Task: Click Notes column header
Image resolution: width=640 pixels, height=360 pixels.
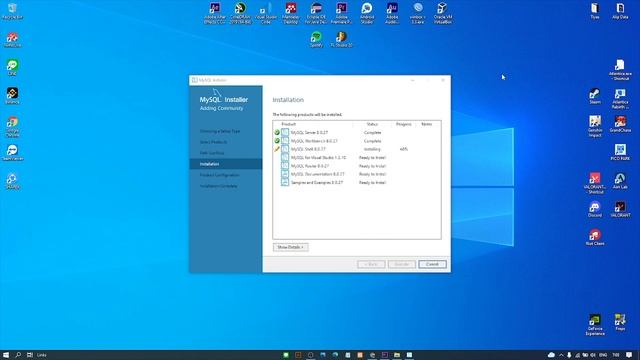Action: point(427,124)
